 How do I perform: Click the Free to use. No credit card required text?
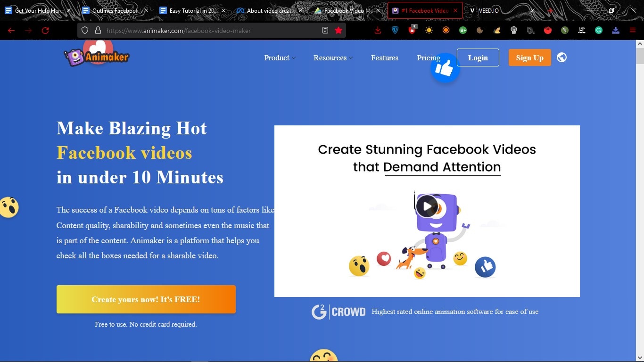click(146, 324)
